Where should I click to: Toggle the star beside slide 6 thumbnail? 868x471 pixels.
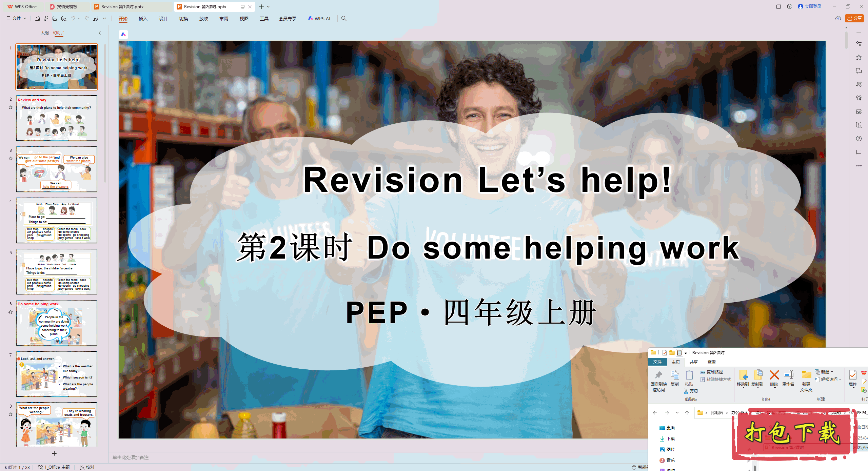click(x=11, y=312)
